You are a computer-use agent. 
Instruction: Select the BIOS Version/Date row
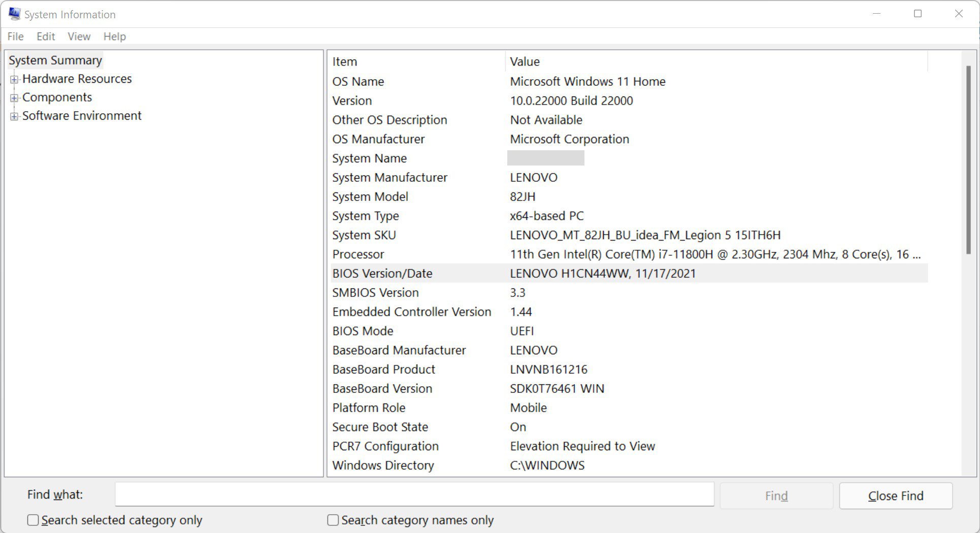click(629, 274)
